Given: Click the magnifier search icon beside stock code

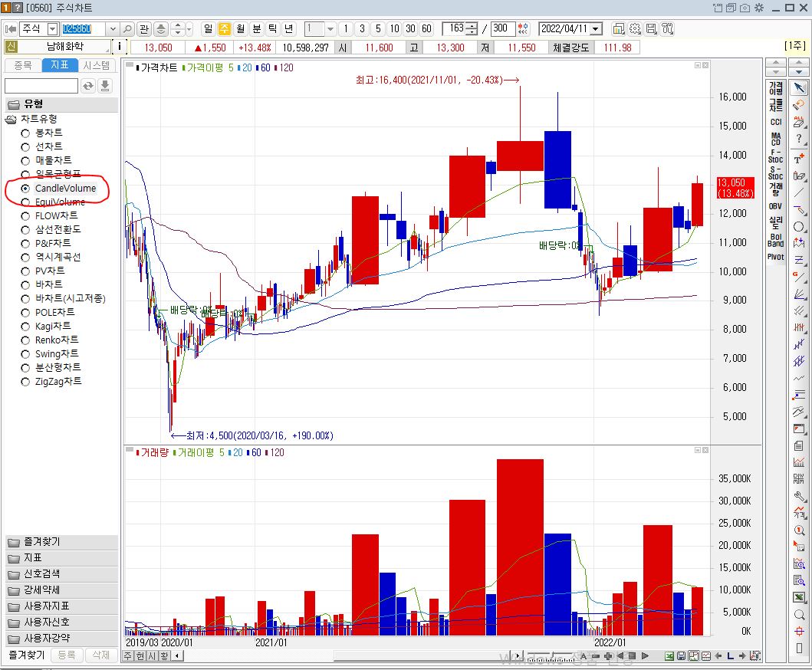Looking at the screenshot, I should (127, 29).
